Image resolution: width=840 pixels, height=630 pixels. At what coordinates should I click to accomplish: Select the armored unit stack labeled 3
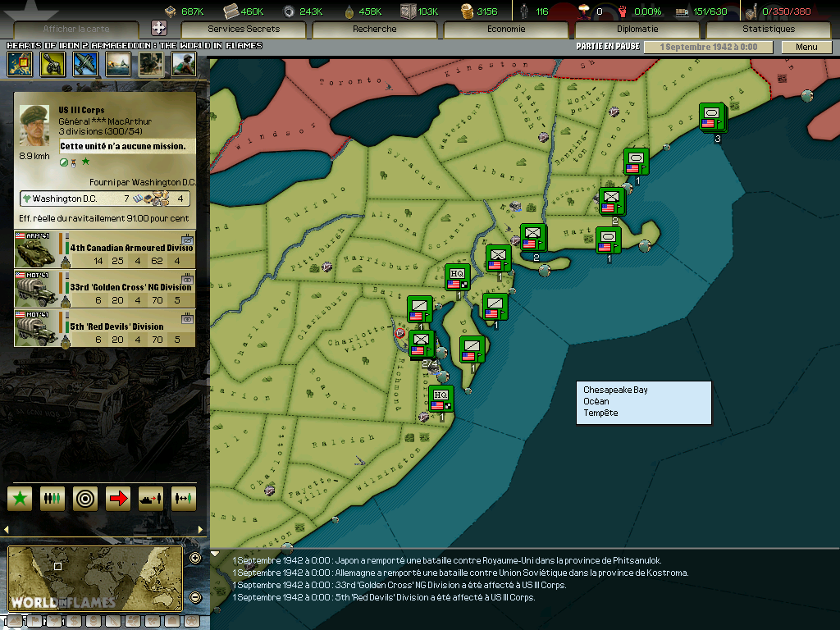(713, 118)
